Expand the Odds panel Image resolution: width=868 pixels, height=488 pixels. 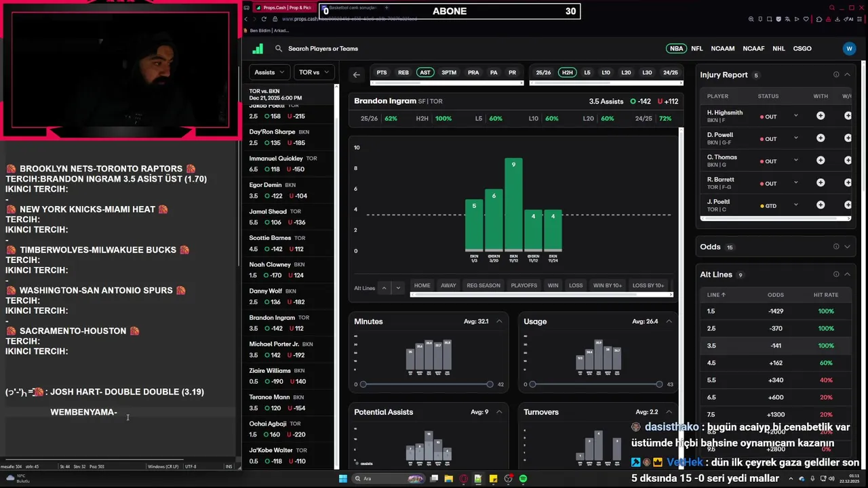click(847, 247)
